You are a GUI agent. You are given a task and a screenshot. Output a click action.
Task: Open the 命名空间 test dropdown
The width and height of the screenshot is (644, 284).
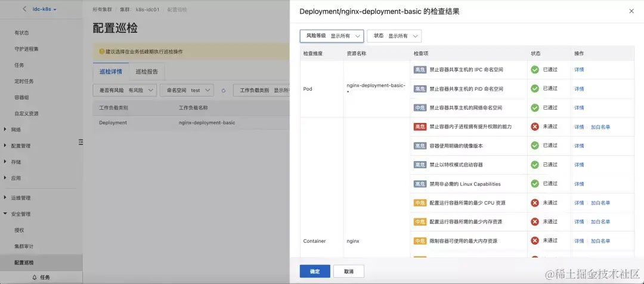(187, 91)
